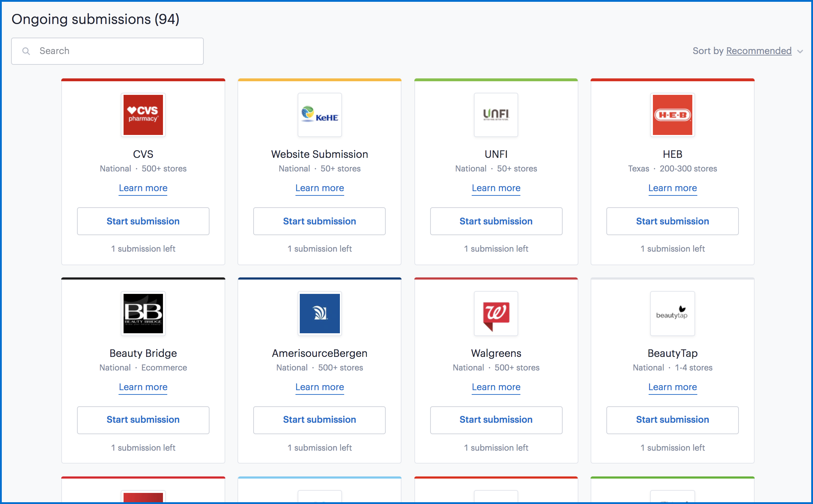This screenshot has width=813, height=504.
Task: Click the CVS pharmacy logo
Action: point(143,115)
